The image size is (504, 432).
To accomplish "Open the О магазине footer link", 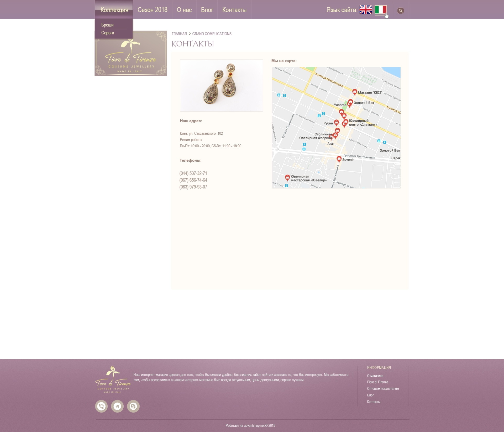I will click(375, 376).
